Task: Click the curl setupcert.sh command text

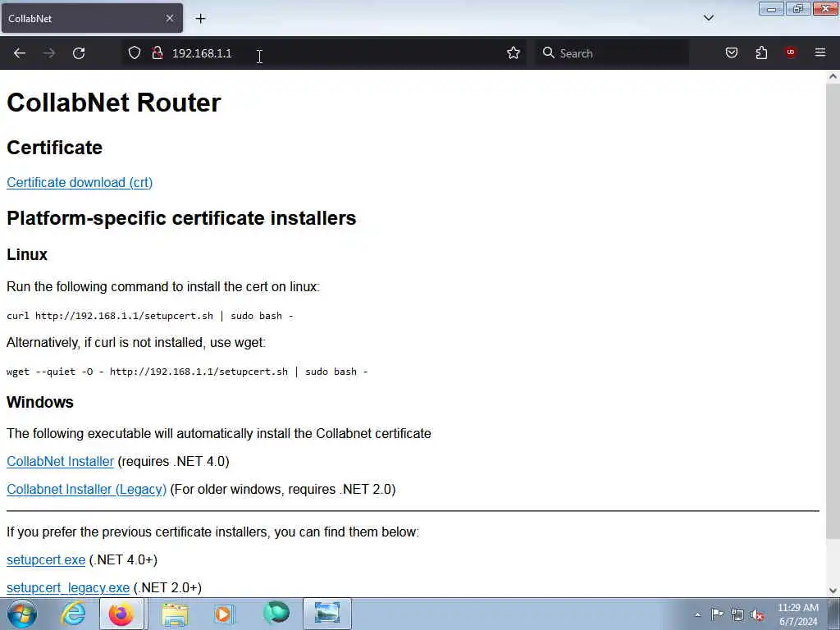Action: (x=150, y=316)
